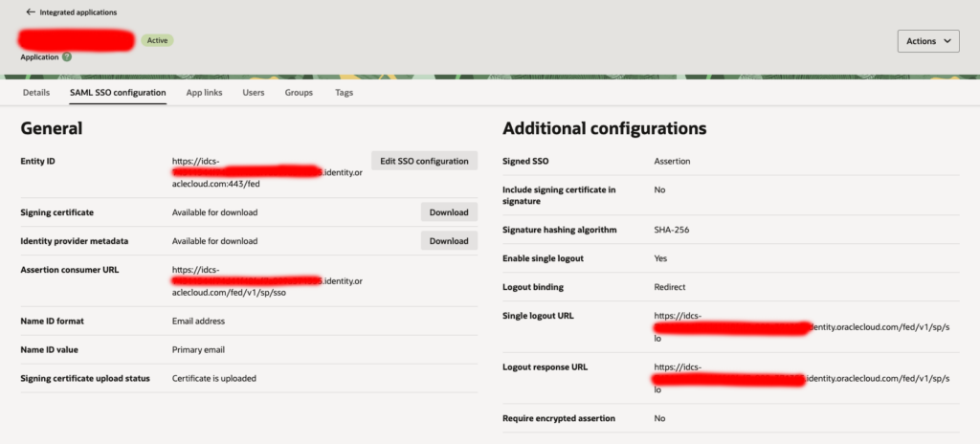Viewport: 980px width, 444px height.
Task: Open the Actions dropdown menu
Action: (x=927, y=41)
